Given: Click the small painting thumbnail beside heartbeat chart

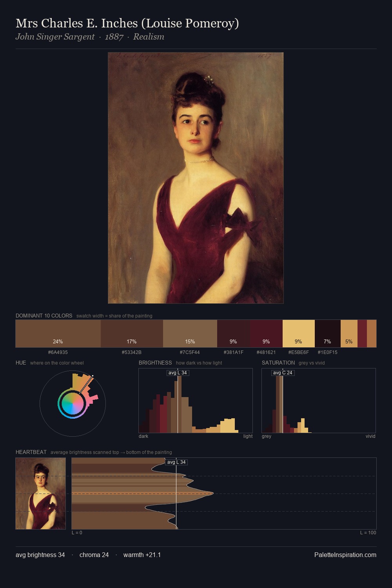Looking at the screenshot, I should 40,494.
